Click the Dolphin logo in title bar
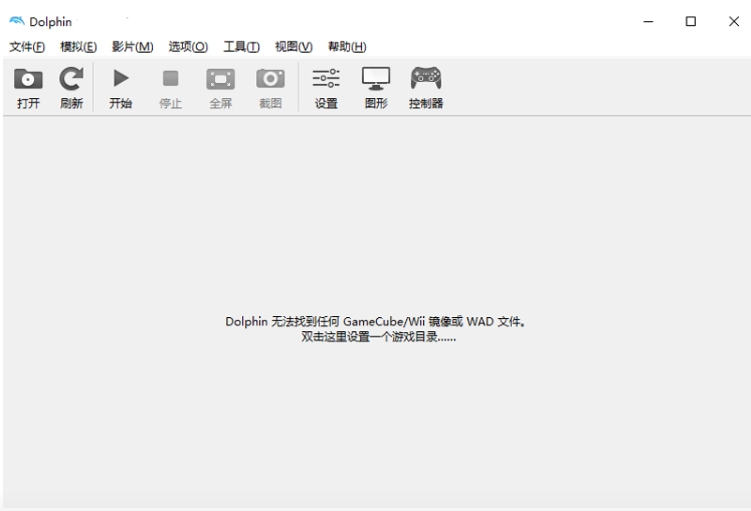 pos(17,21)
